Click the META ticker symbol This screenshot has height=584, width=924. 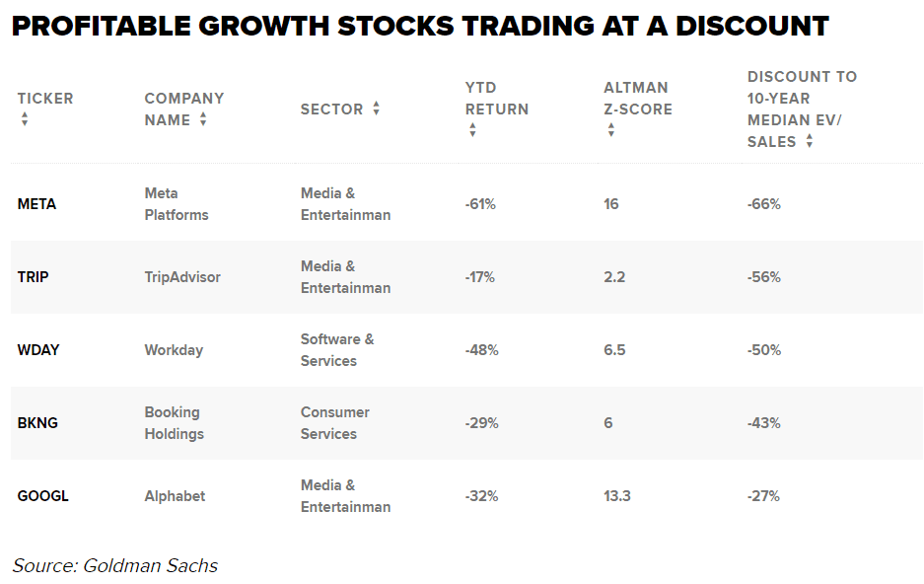coord(36,204)
